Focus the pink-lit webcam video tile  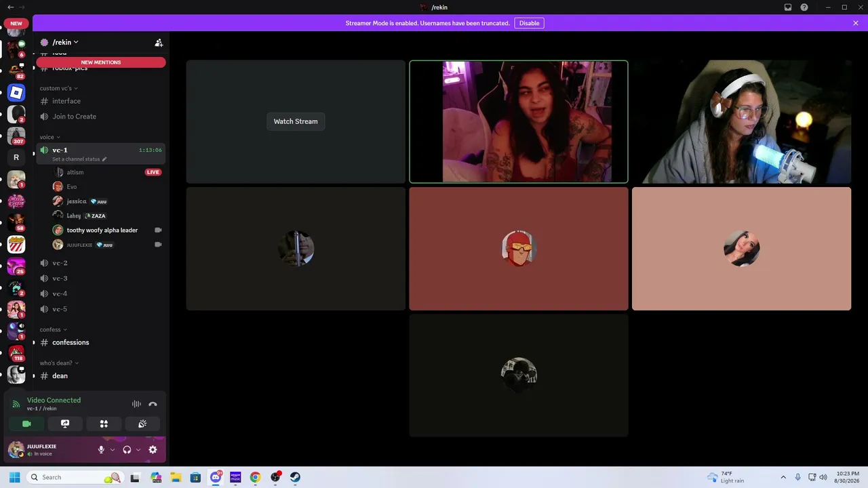point(519,121)
